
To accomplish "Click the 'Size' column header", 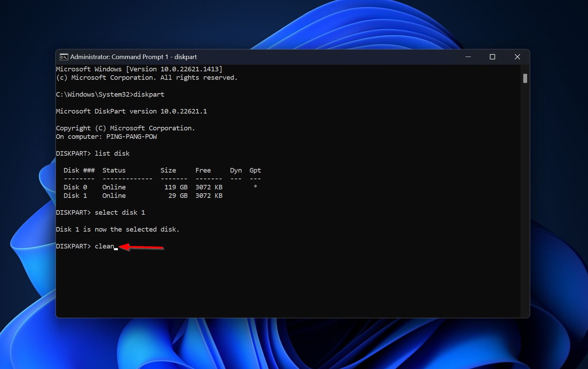I will click(168, 170).
